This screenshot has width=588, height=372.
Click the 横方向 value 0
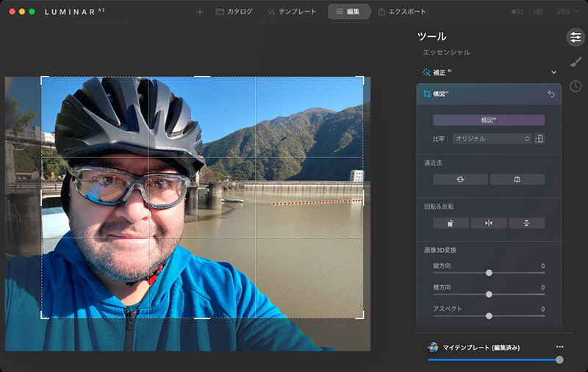542,287
